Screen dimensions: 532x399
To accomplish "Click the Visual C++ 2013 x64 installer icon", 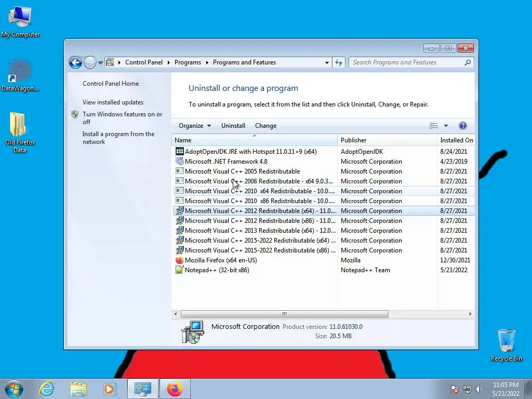I will point(179,230).
